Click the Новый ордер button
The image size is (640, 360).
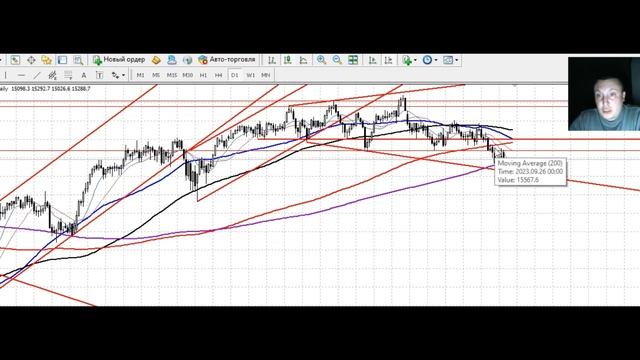[119, 60]
